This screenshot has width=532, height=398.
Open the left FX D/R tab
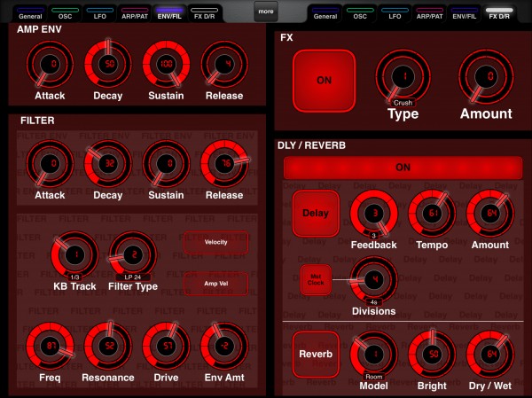tap(204, 13)
